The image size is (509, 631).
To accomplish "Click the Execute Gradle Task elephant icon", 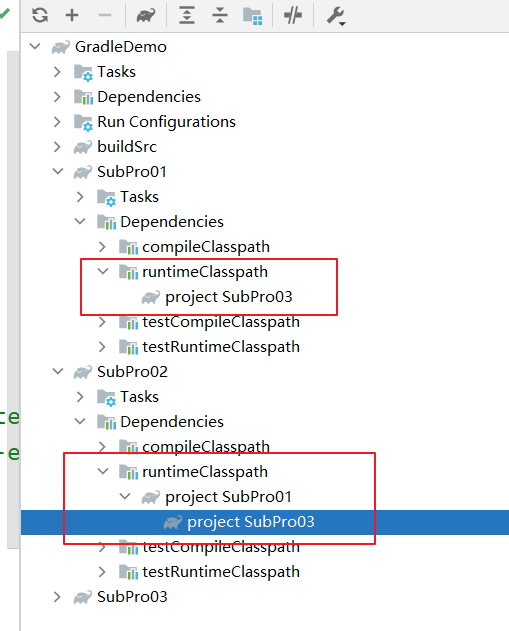I will [145, 15].
